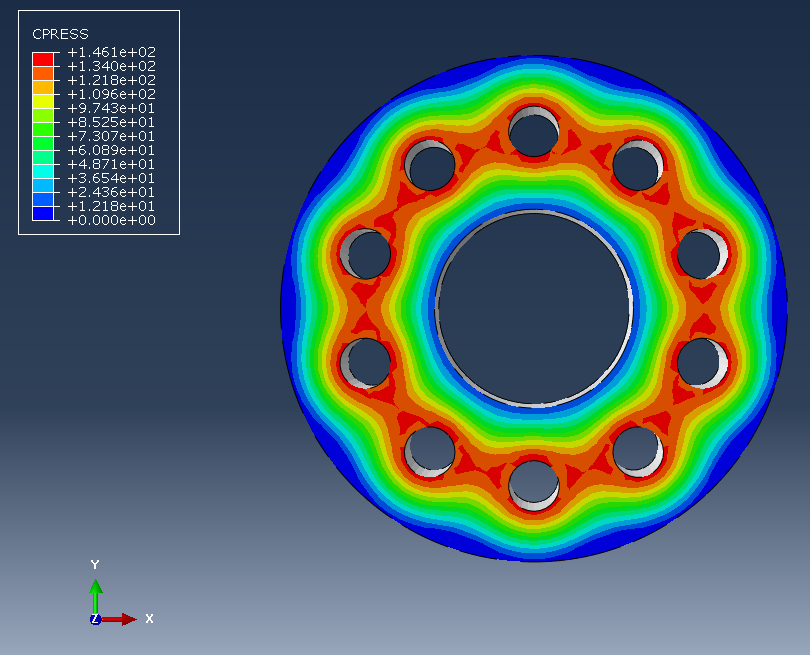Screen dimensions: 810x655
Task: Click the large central bore hole
Action: (x=535, y=308)
